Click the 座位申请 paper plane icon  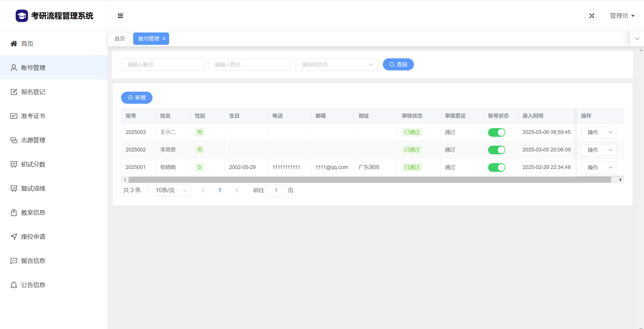tap(14, 237)
